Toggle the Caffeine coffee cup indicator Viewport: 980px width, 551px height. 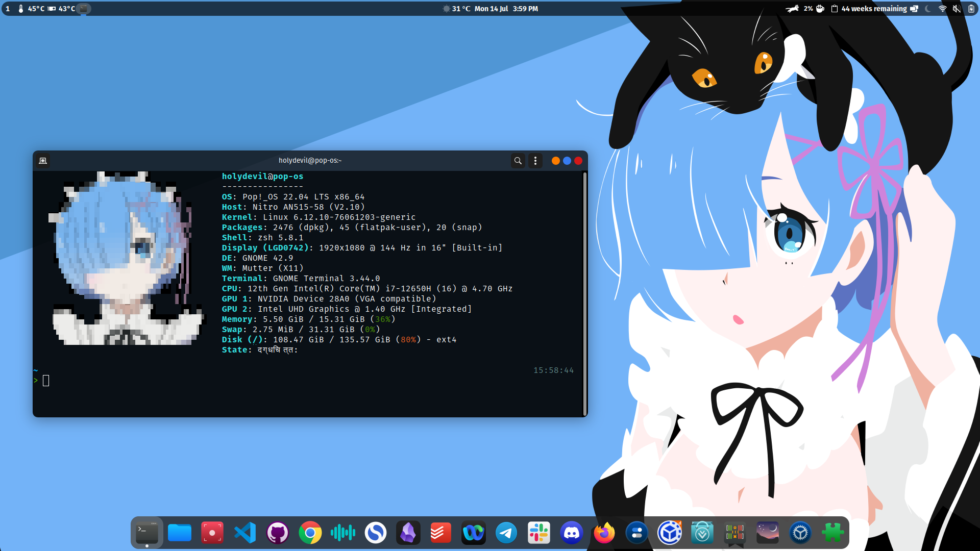click(820, 9)
